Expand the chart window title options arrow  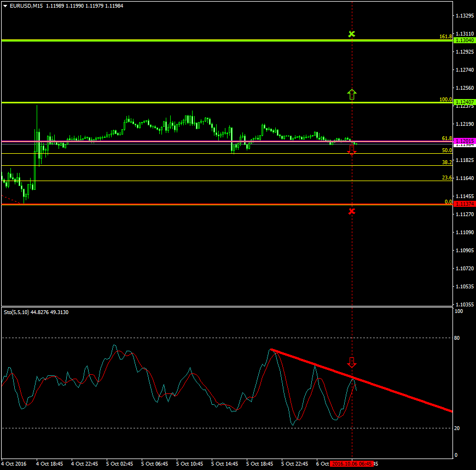(x=4, y=5)
